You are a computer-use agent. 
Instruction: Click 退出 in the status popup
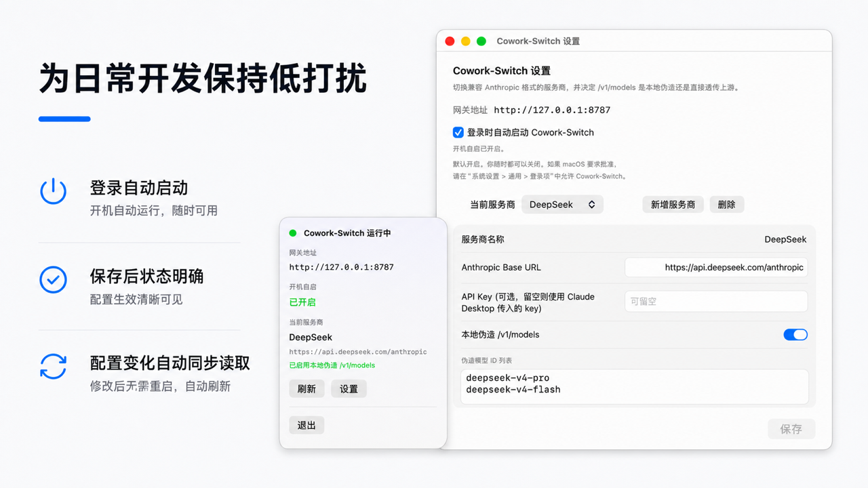(307, 426)
